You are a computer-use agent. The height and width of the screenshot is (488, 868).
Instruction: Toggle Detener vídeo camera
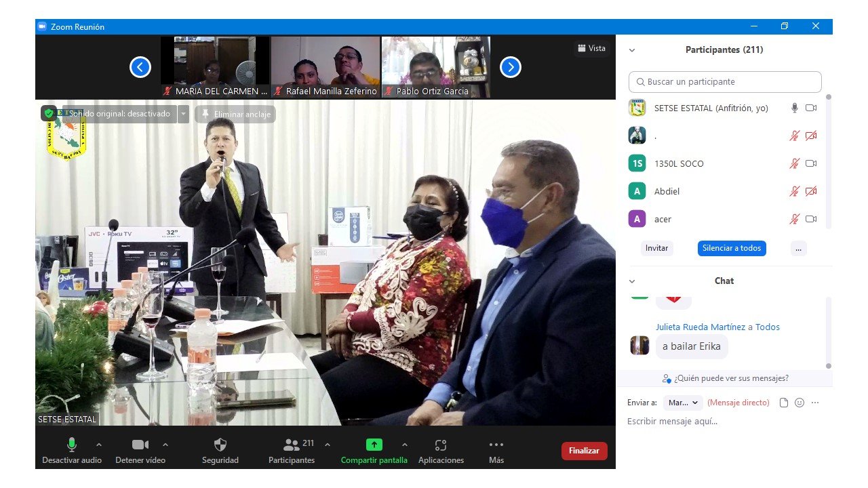(140, 445)
